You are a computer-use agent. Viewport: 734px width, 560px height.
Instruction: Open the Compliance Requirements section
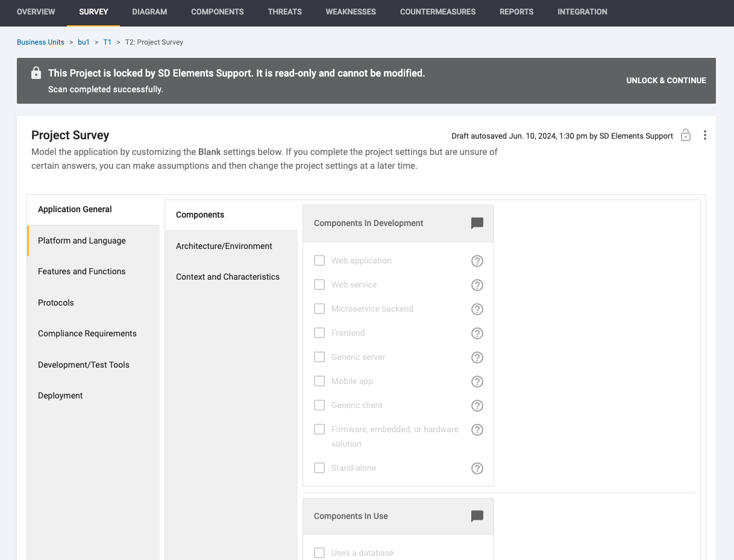pos(87,333)
